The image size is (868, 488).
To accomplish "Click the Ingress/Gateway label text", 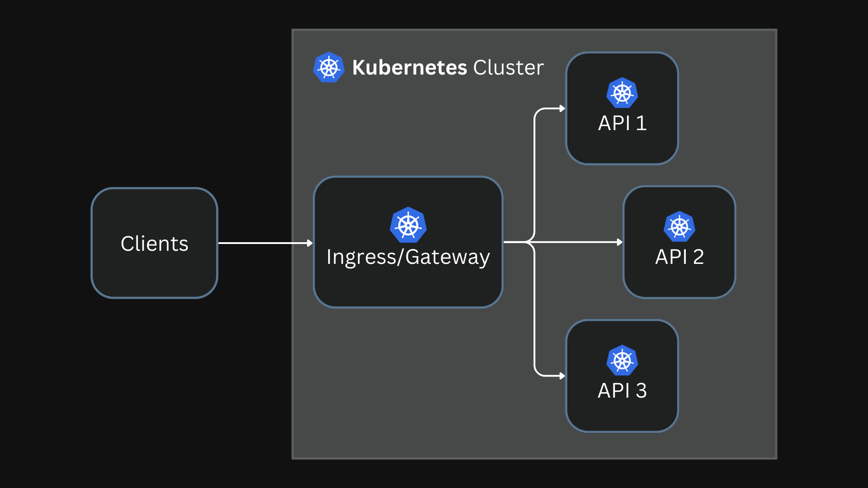I will pyautogui.click(x=408, y=258).
